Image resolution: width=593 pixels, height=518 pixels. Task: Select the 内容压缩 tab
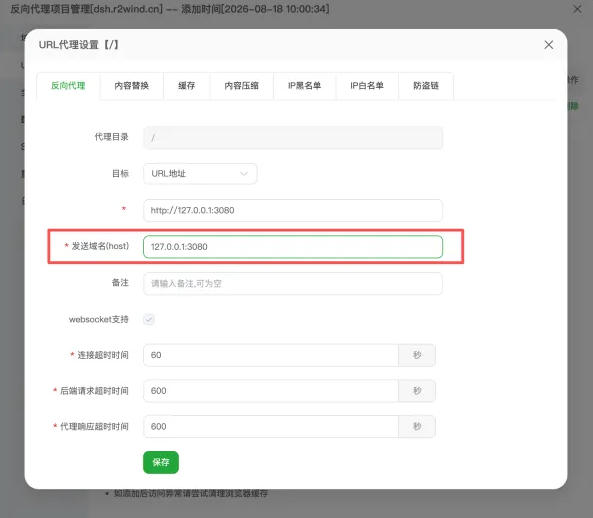(x=242, y=86)
